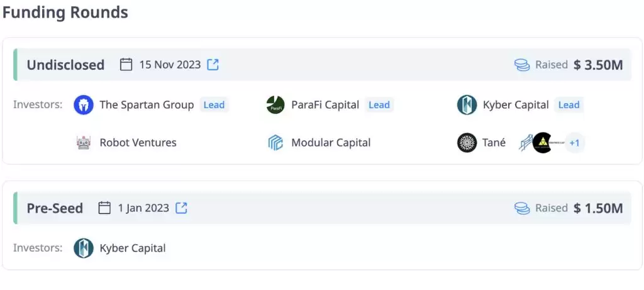The width and height of the screenshot is (644, 290).
Task: Open the ParaFi Capital investor link
Action: 325,105
